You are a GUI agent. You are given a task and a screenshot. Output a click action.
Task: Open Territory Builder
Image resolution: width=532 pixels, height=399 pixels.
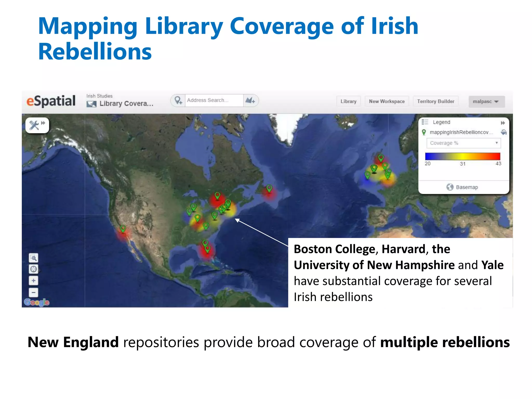pyautogui.click(x=436, y=101)
